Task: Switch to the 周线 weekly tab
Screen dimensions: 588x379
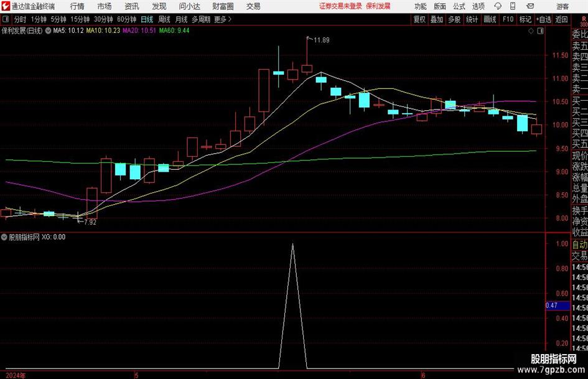Action: pyautogui.click(x=164, y=19)
